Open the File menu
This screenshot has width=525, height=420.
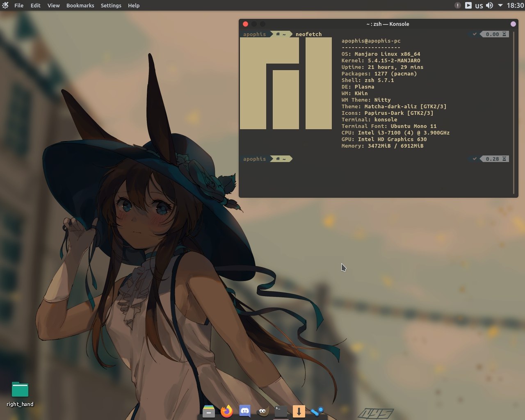click(x=19, y=5)
